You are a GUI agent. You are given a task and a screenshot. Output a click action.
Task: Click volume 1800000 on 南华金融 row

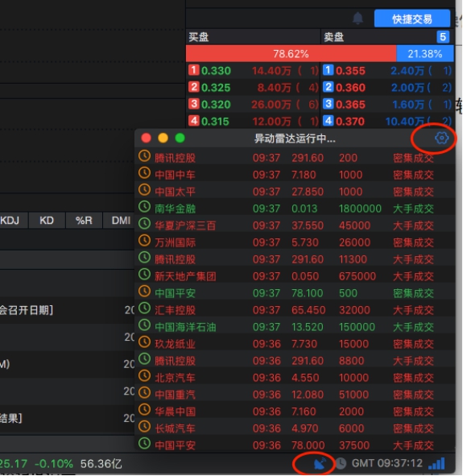360,209
